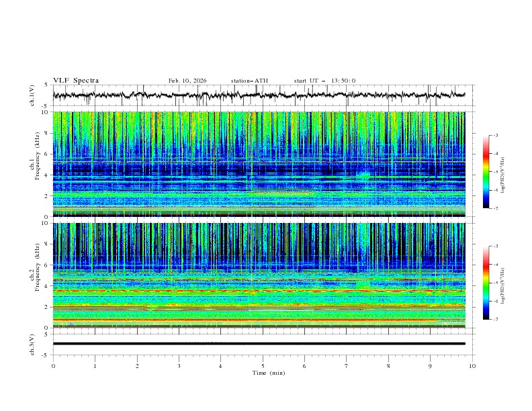Image resolution: width=532 pixels, height=411 pixels.
Task: Click the 'Time (min)' axis label
Action: point(269,373)
